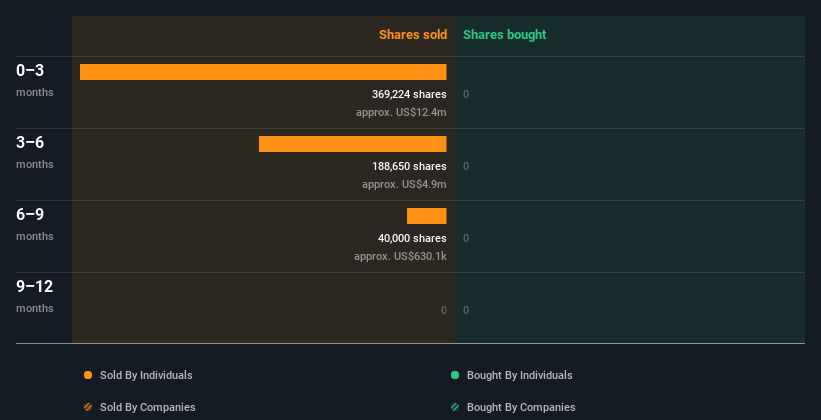Viewport: 821px width, 420px height.
Task: Click the 369,224 shares value
Action: click(x=409, y=94)
